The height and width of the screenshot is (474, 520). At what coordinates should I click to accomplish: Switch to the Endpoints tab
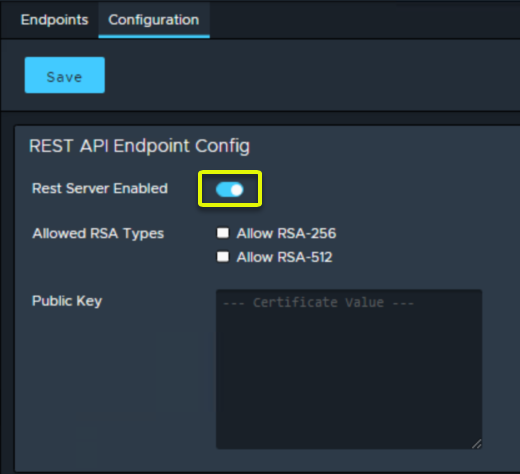pos(54,20)
